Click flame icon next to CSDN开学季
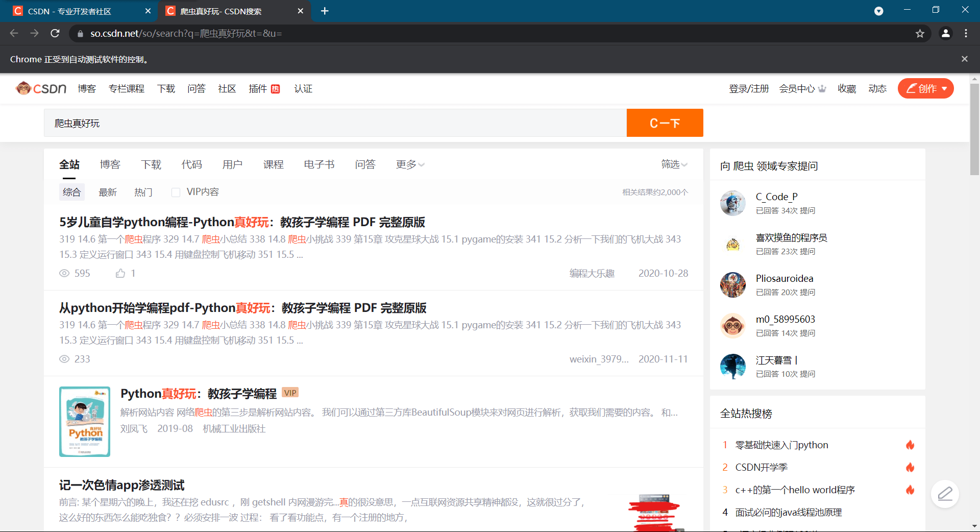 pyautogui.click(x=910, y=467)
